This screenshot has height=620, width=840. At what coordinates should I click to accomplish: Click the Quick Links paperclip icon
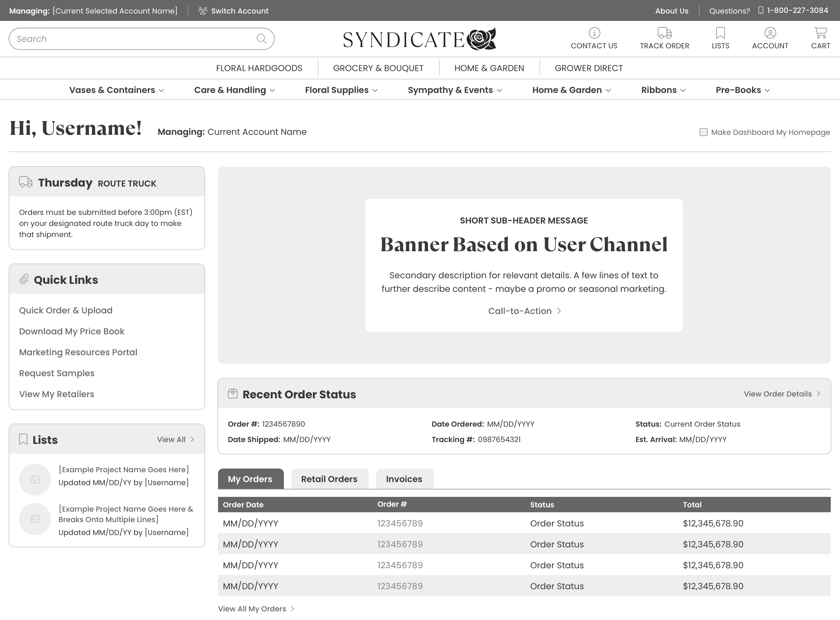tap(24, 279)
